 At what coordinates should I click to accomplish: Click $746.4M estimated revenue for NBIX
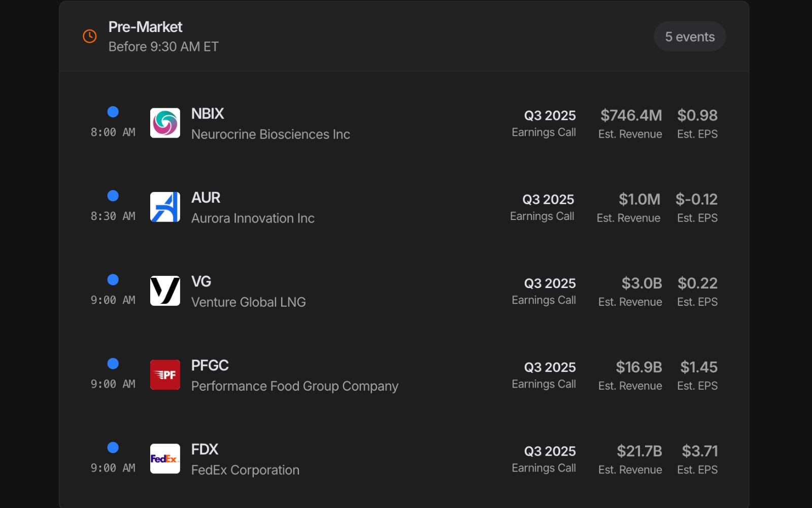pos(631,115)
